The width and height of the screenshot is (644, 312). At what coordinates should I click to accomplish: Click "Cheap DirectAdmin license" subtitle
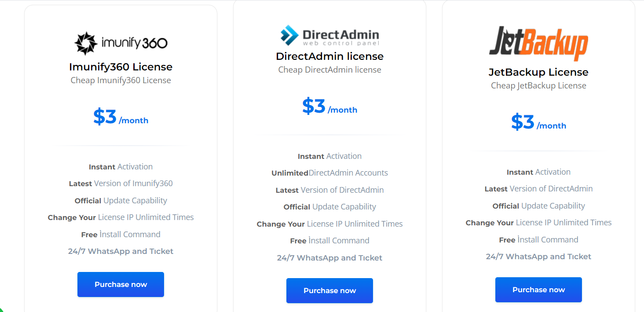[x=329, y=70]
